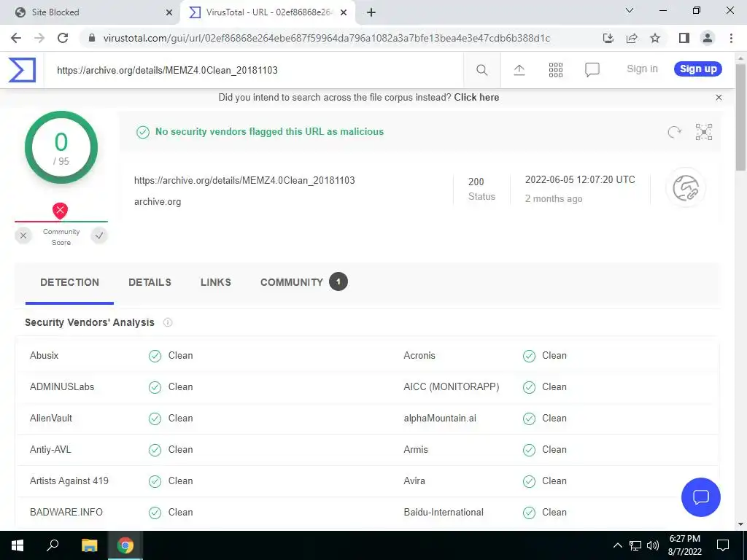Close the Site Blocked tab
The height and width of the screenshot is (560, 747).
[169, 12]
